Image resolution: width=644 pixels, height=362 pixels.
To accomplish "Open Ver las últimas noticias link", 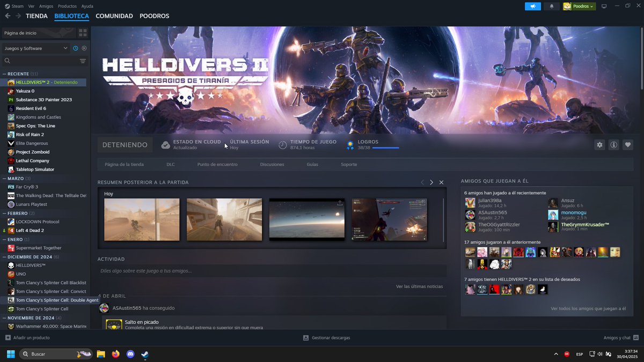I will click(x=419, y=286).
